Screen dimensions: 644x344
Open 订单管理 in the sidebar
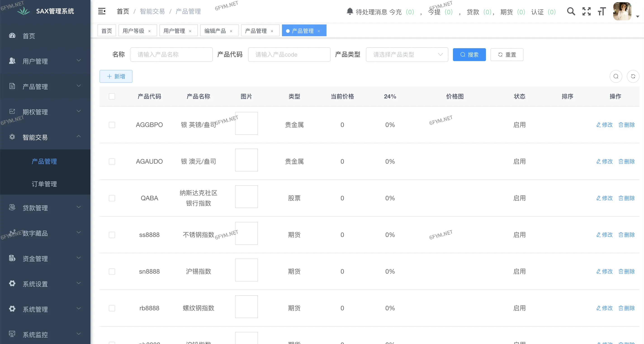[x=44, y=184]
